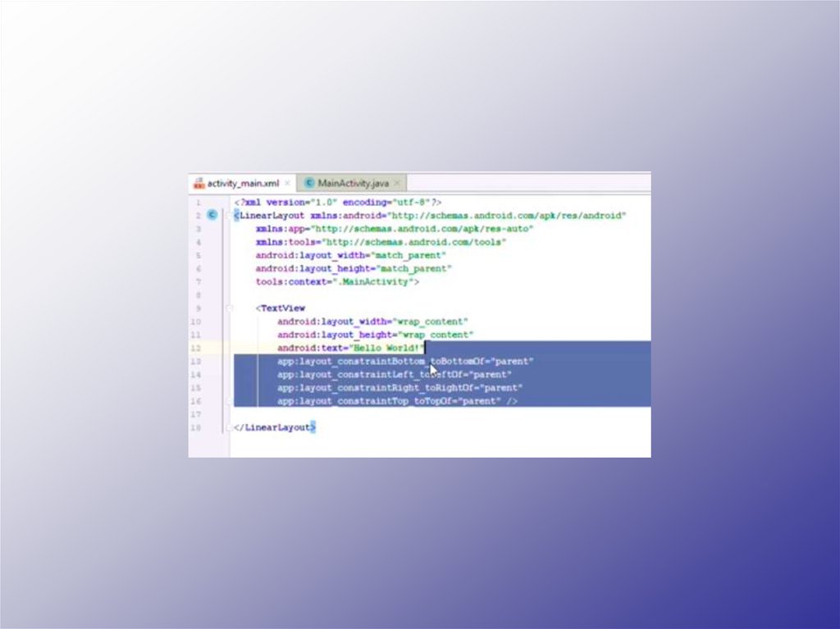Switch to the activity_main.xml editor tab
Viewport: 840px width, 629px height.
(243, 183)
